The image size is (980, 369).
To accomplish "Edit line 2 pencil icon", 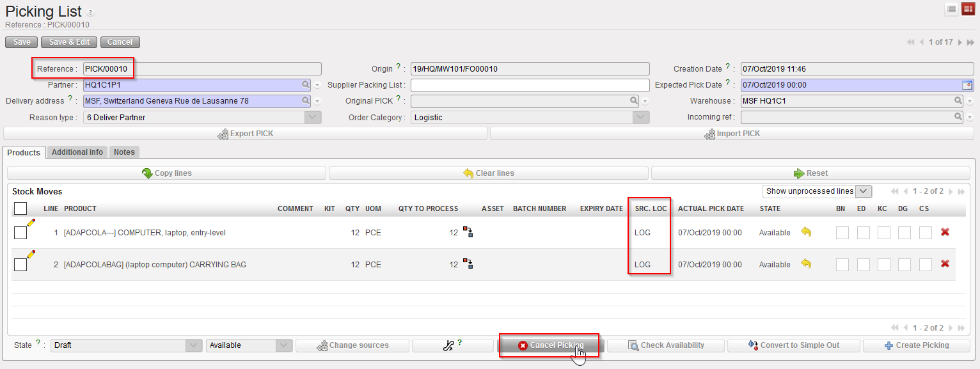I will click(31, 255).
